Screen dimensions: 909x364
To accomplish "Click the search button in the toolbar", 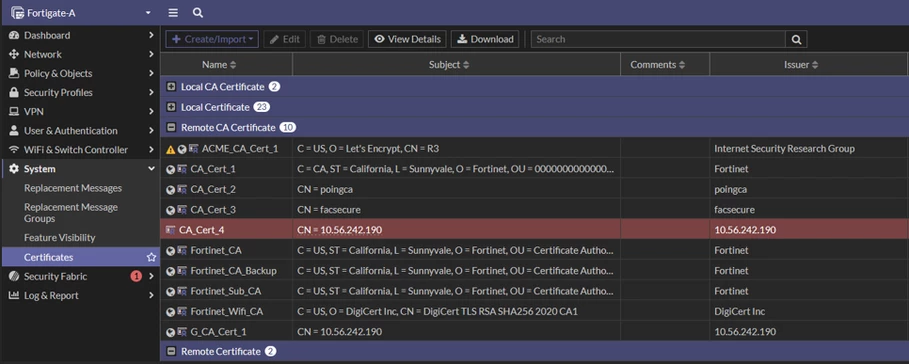I will [797, 39].
